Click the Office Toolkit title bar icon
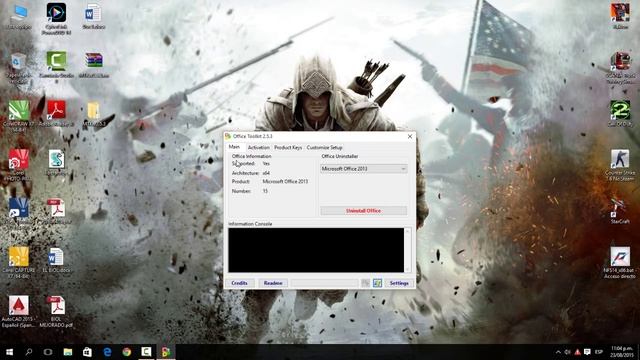The height and width of the screenshot is (360, 640). click(x=228, y=136)
